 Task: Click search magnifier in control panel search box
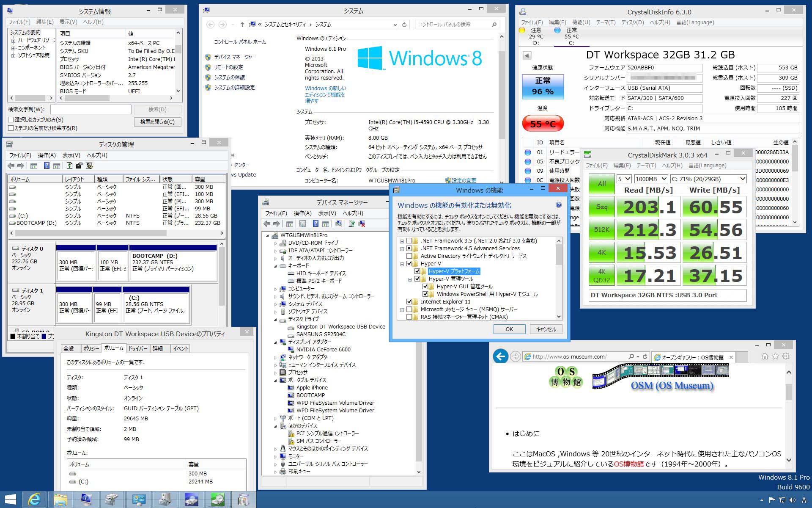coord(494,25)
